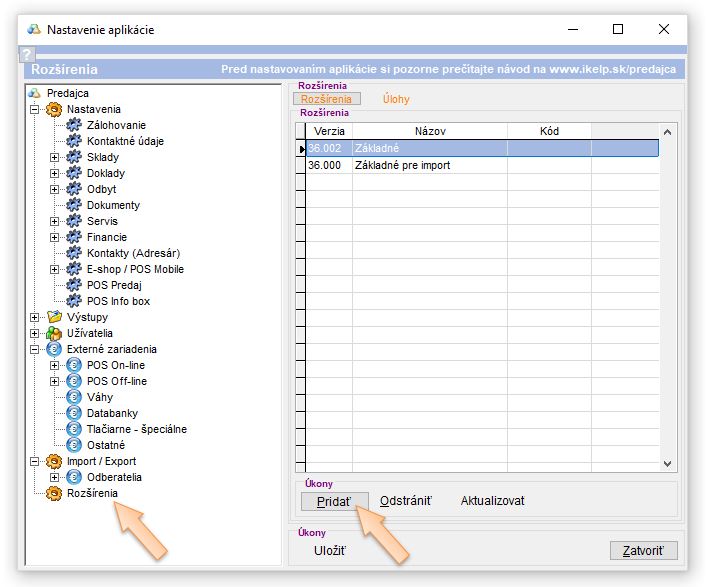Click the Zatvoriť button
The height and width of the screenshot is (587, 707).
click(643, 551)
